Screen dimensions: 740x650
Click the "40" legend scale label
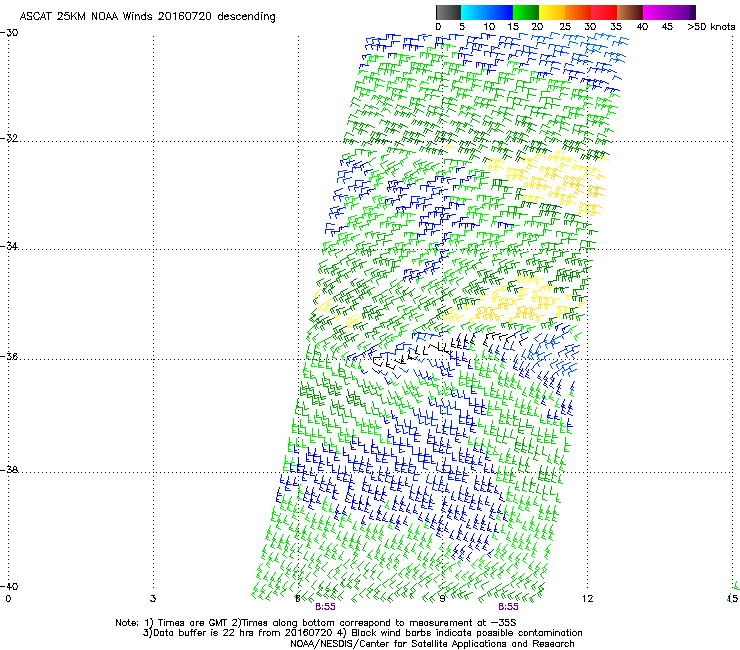pos(642,26)
